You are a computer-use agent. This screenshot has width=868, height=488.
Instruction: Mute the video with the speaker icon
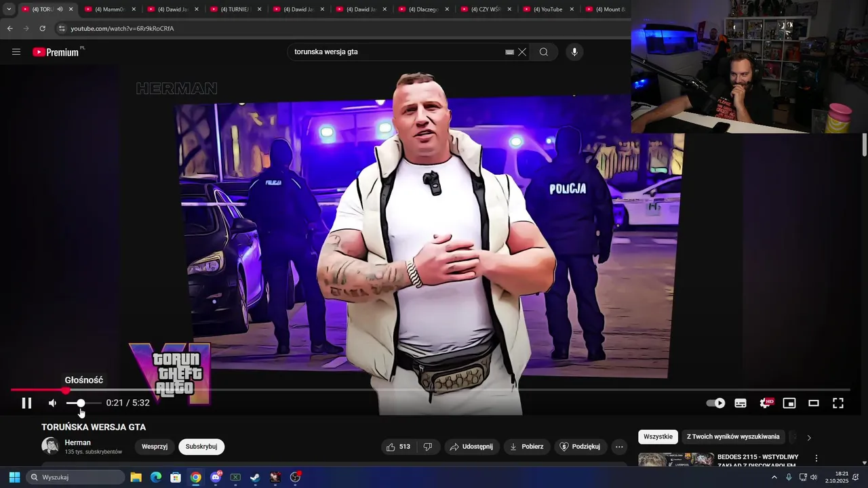53,403
